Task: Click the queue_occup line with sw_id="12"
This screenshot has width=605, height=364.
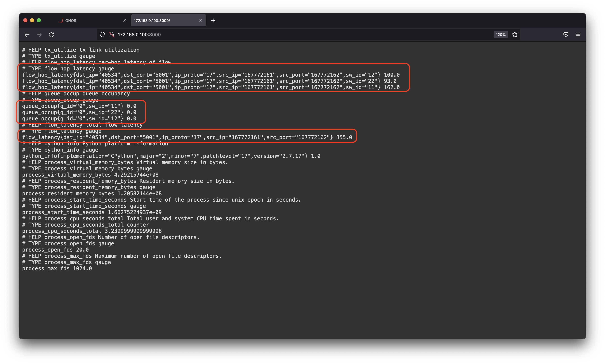Action: [79, 119]
